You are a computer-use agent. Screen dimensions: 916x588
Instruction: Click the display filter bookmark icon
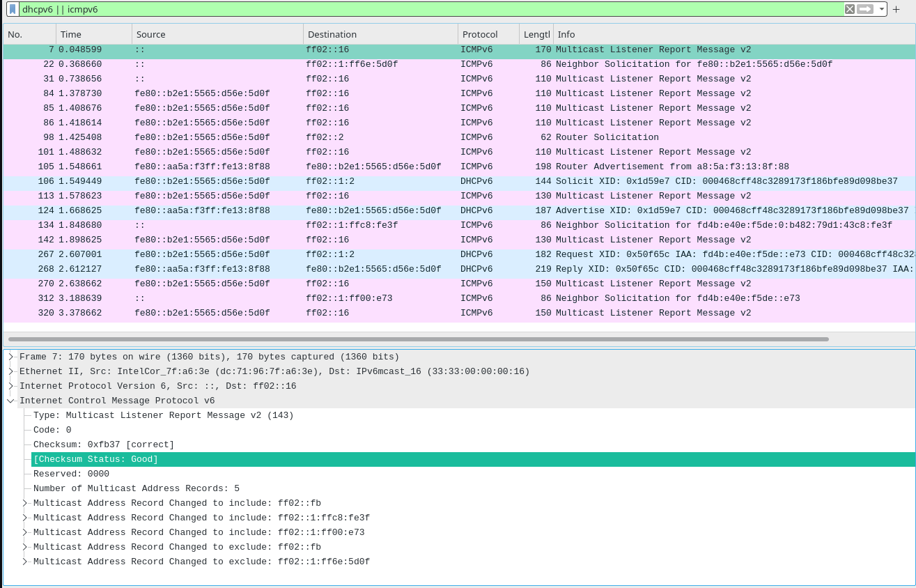click(x=12, y=9)
